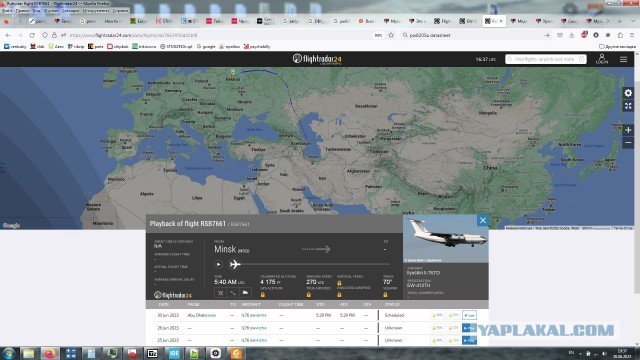Viewport: 640px width, 360px height.
Task: Toggle the cloud weather button in playback
Action: 245,293
